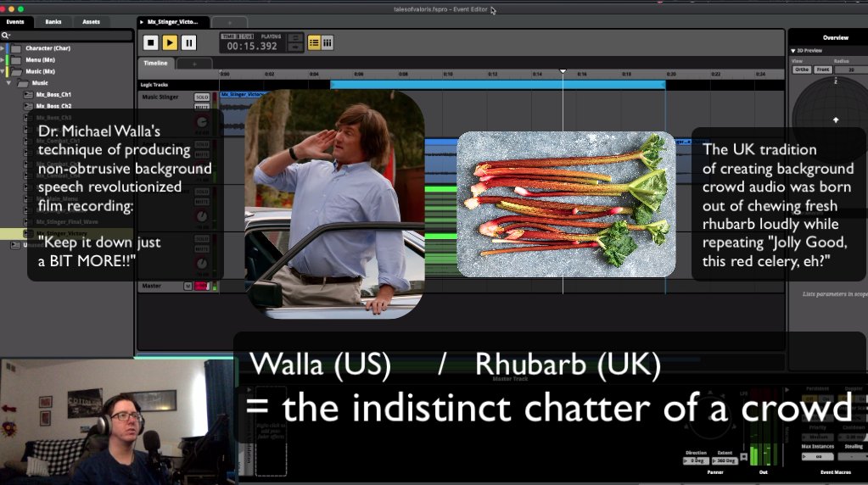Click the listener arrow in the 3D preview
Image resolution: width=868 pixels, height=485 pixels.
(x=836, y=120)
